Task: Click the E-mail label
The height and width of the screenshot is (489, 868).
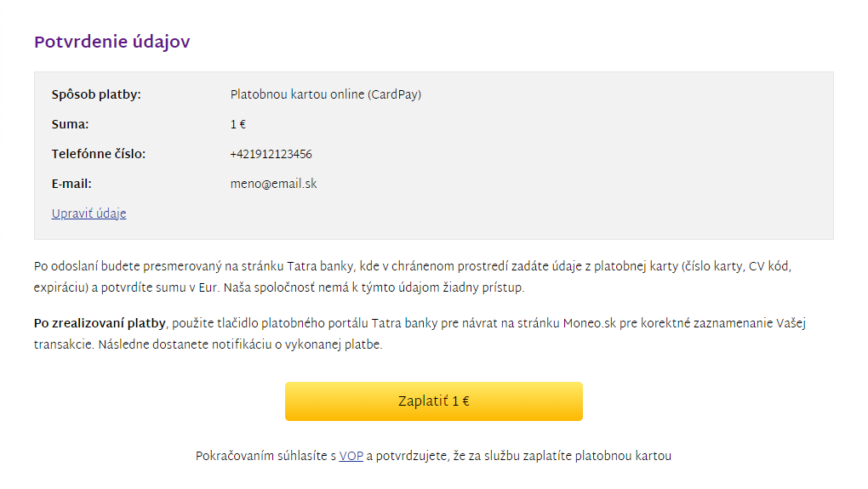Action: tap(71, 185)
